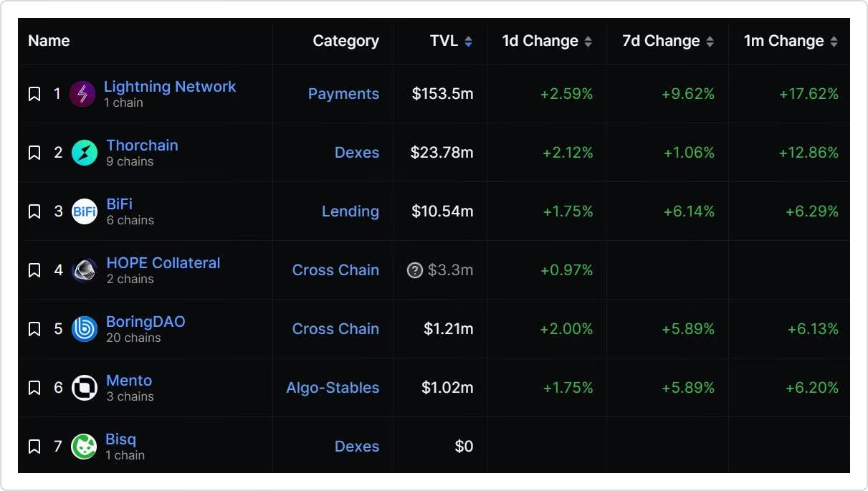Bookmark the Lightning Network row
Screen dimensions: 868x491
(34, 94)
